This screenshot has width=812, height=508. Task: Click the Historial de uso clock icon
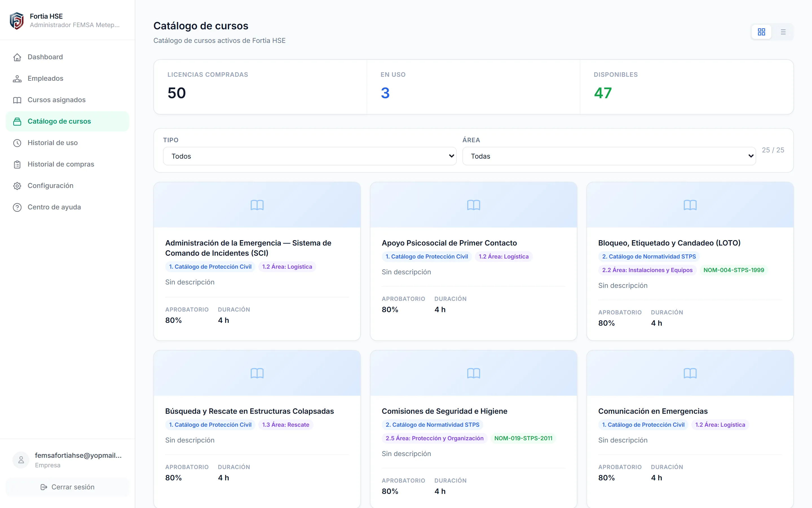(17, 143)
